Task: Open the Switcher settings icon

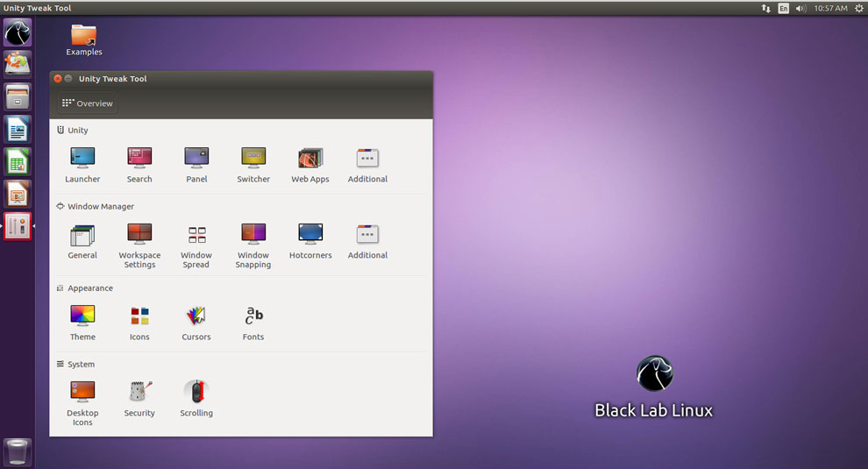Action: pyautogui.click(x=253, y=165)
